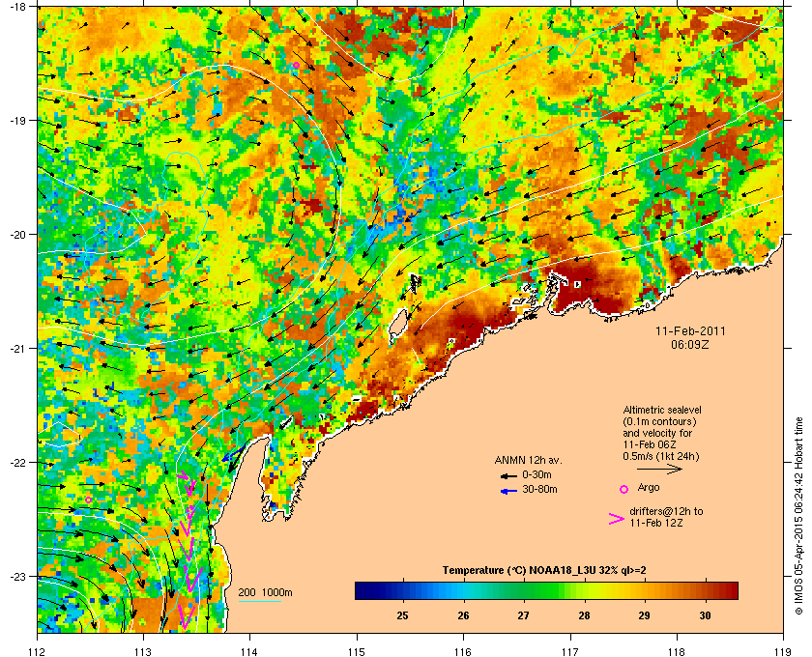Click the magenta drifter chevron legend symbol

(617, 519)
